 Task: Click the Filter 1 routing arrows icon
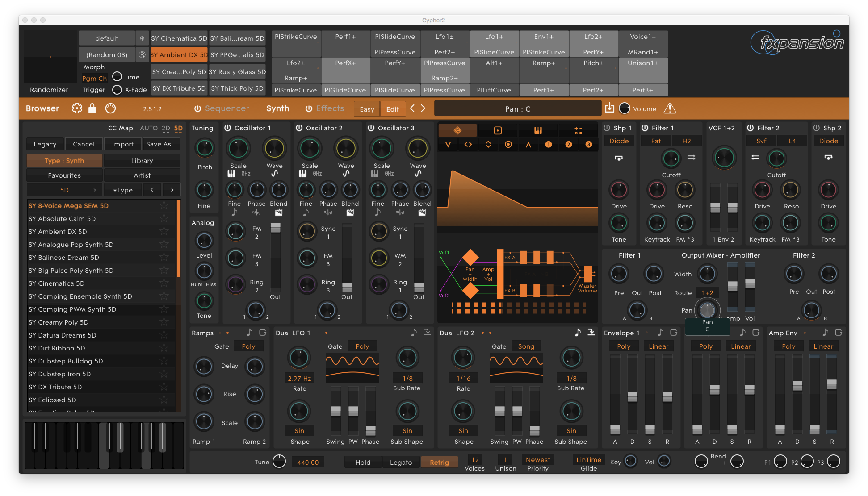pos(692,157)
